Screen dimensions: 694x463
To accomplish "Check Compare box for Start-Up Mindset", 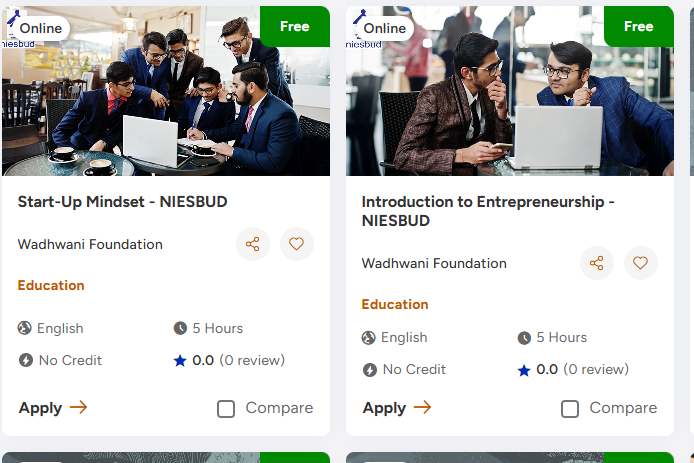I will [226, 408].
